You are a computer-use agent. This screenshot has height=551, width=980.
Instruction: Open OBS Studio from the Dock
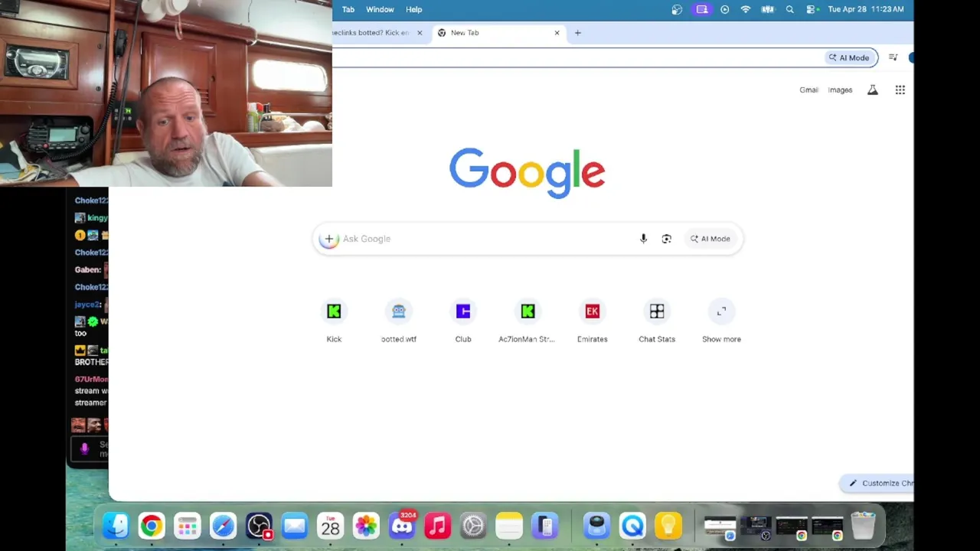[259, 526]
